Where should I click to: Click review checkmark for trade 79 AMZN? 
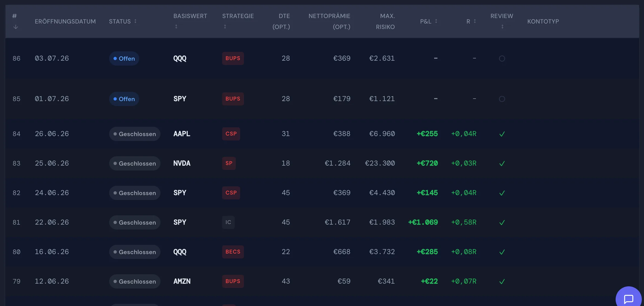click(502, 281)
